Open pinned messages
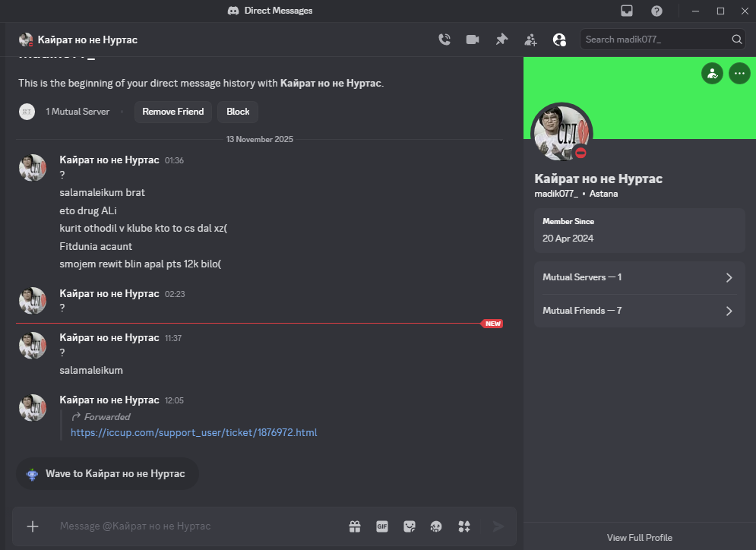756x550 pixels. (502, 40)
